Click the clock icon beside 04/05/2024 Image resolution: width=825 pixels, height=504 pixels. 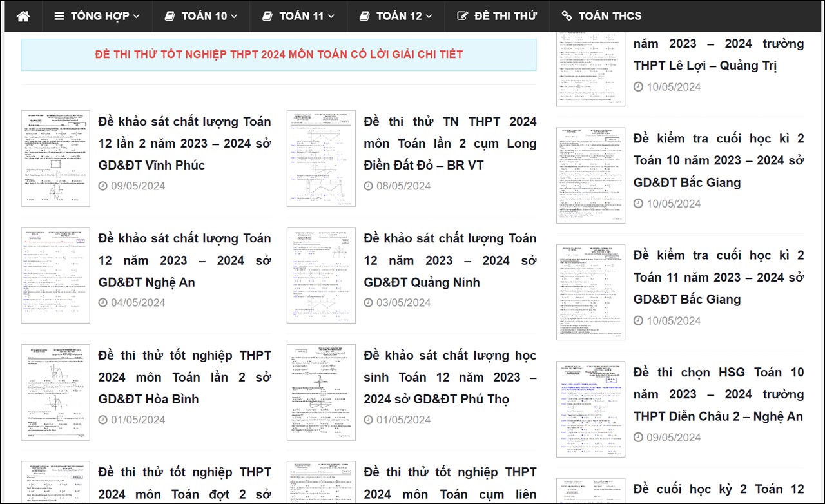[x=103, y=303]
